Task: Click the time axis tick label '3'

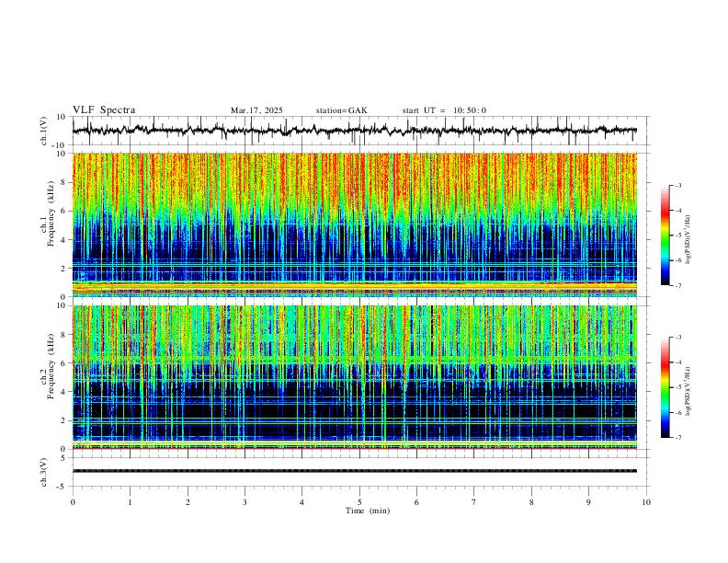Action: [245, 502]
